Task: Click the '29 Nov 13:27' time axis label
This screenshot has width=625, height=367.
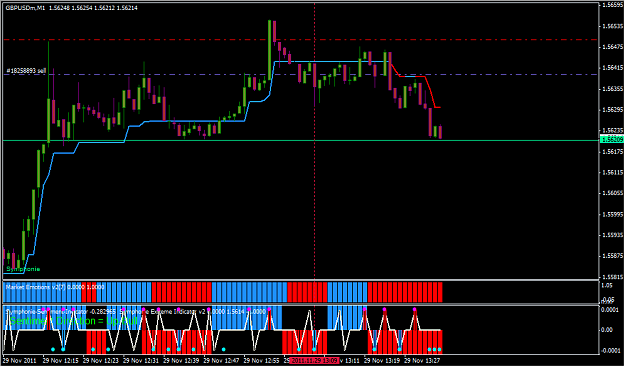Action: 422,360
